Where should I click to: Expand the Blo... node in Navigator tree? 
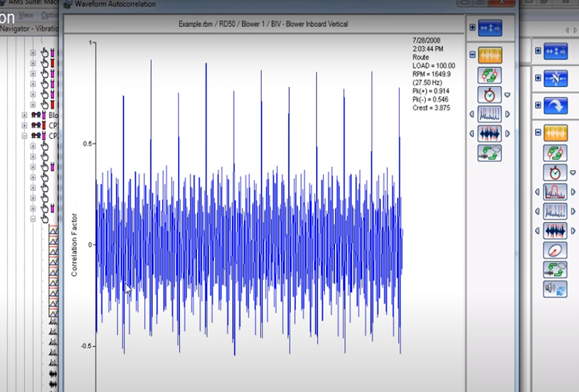(x=24, y=115)
